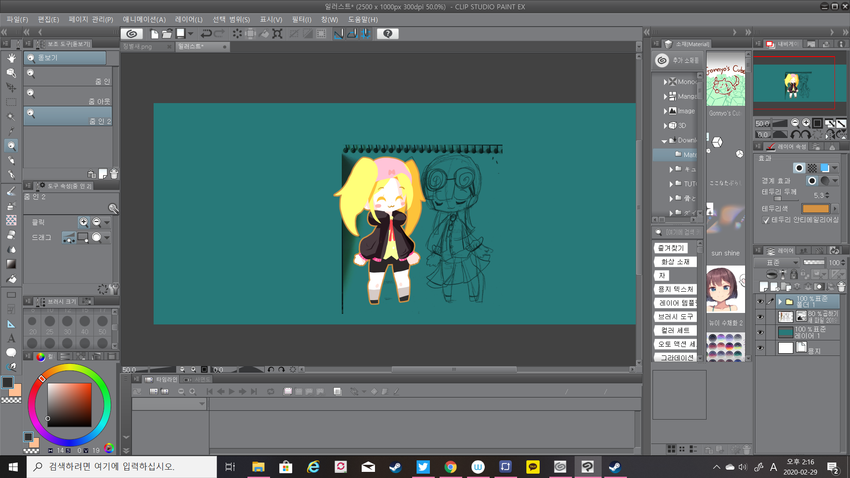Toggle border effect in layer property
This screenshot has width=850, height=478.
(799, 168)
